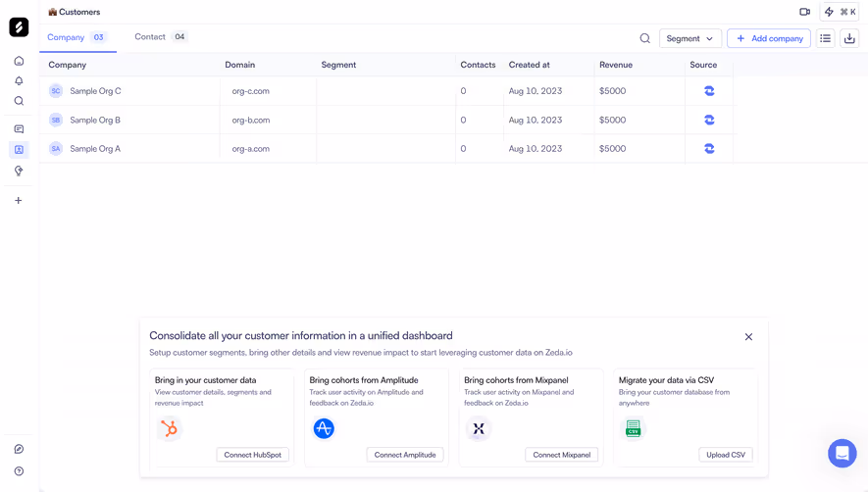Select the Customers icon in sidebar
Screen dimensions: 868x492
click(x=19, y=149)
